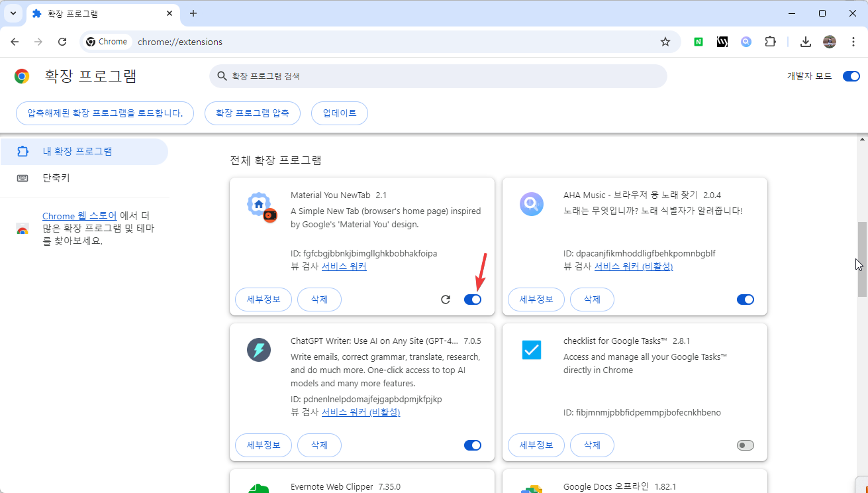
Task: Bookmark this page with the star
Action: 665,42
